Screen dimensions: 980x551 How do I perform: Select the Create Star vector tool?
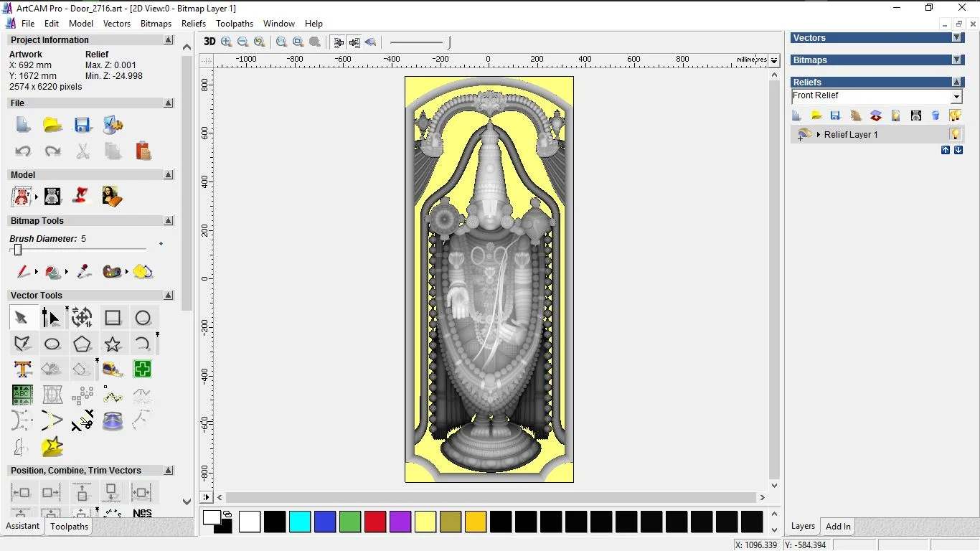pyautogui.click(x=113, y=344)
